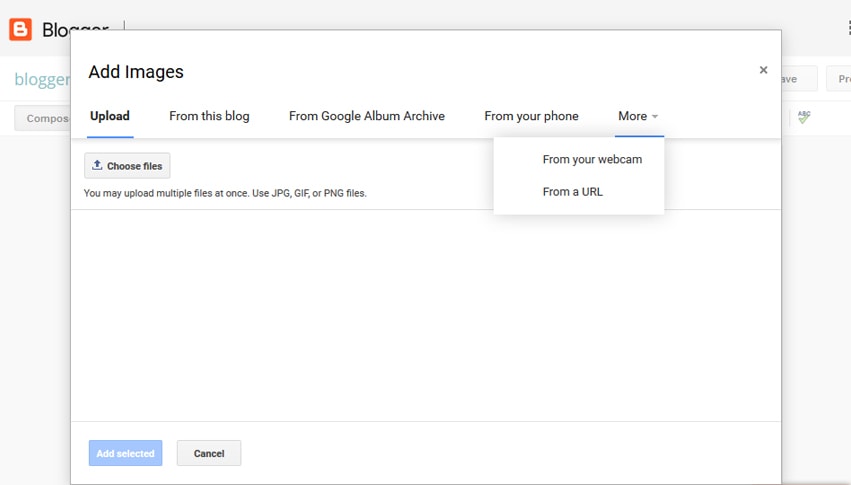The width and height of the screenshot is (851, 485).
Task: Click the partially hidden Save button
Action: 799,79
